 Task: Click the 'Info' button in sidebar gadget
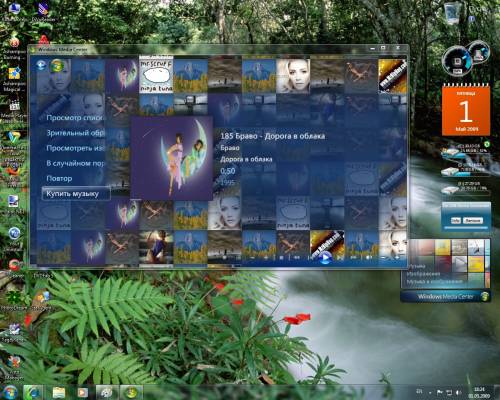(x=456, y=220)
